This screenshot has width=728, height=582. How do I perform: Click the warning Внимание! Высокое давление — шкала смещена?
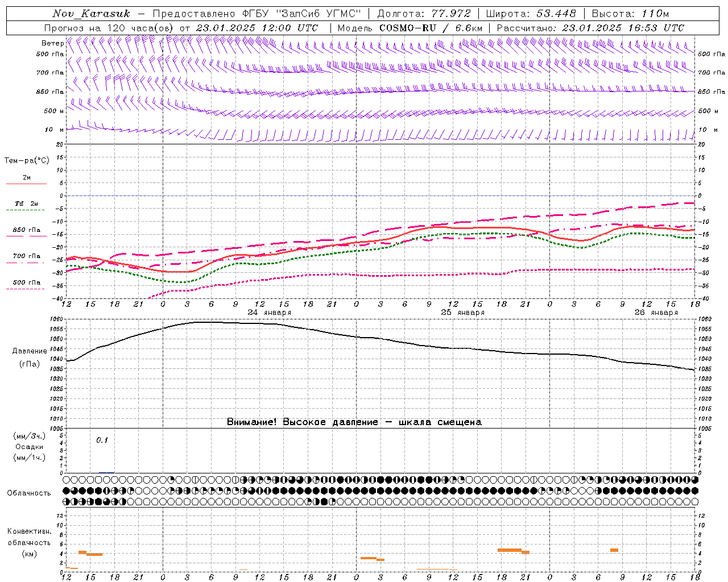point(354,422)
